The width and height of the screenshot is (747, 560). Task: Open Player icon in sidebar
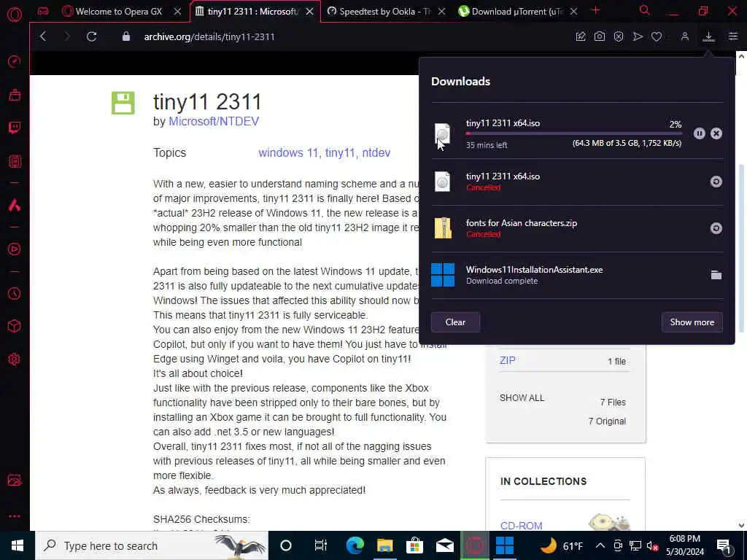pyautogui.click(x=15, y=249)
